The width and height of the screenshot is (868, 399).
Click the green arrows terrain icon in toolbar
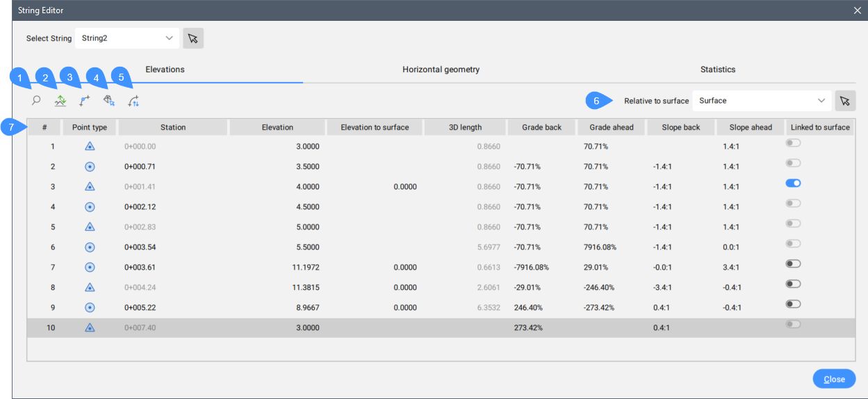[61, 101]
